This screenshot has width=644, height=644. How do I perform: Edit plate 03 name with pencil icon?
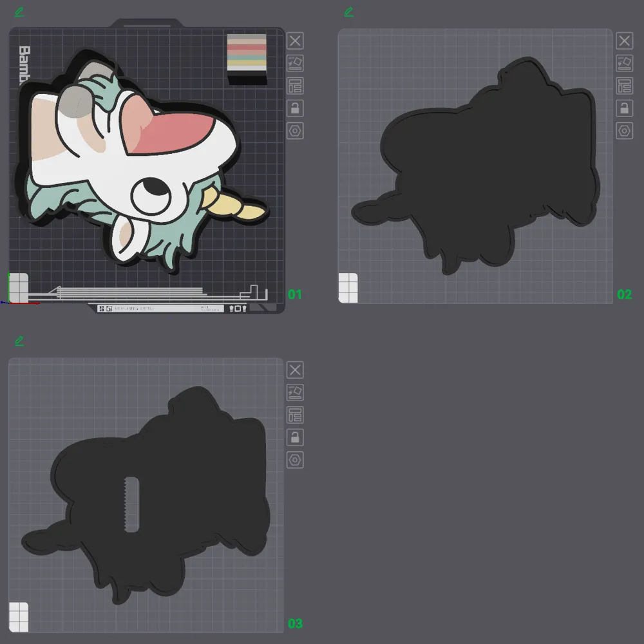19,341
